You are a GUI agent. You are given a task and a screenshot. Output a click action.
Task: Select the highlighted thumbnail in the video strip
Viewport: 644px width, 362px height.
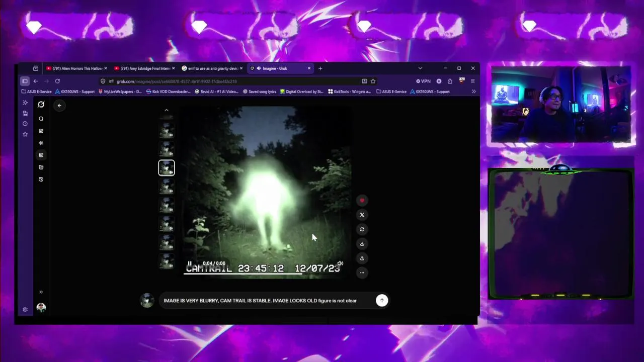pos(167,168)
